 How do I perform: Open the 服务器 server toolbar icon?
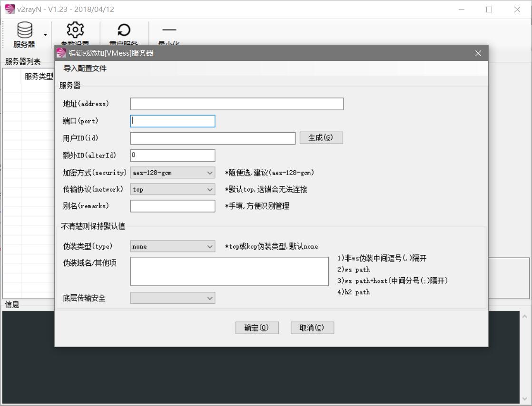coord(24,34)
